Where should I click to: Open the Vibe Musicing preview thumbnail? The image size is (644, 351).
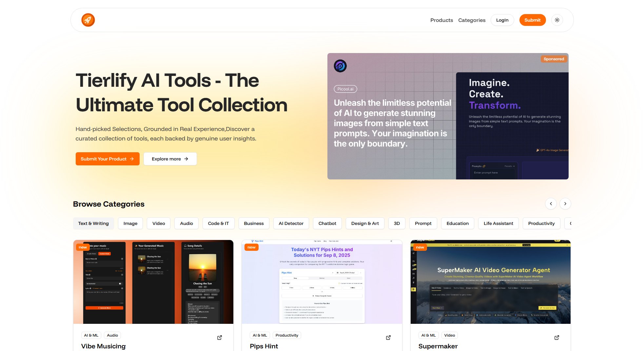coord(153,282)
